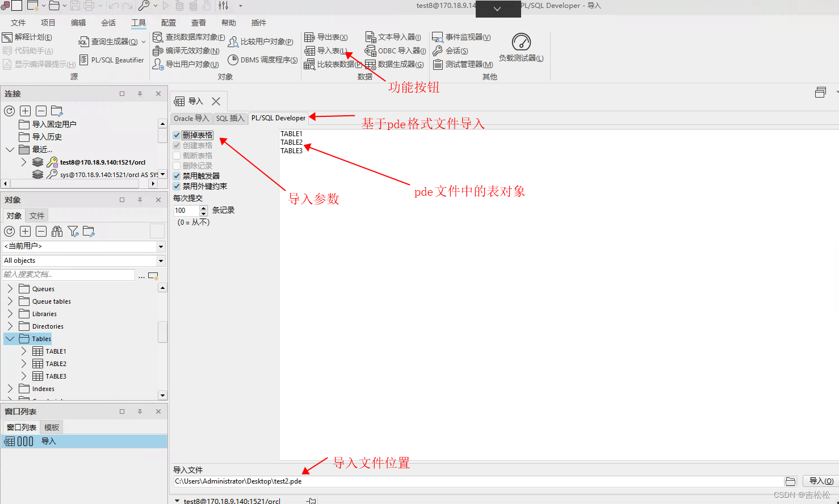The width and height of the screenshot is (839, 504).
Task: Select TABLE3 in the pde table list
Action: [292, 151]
